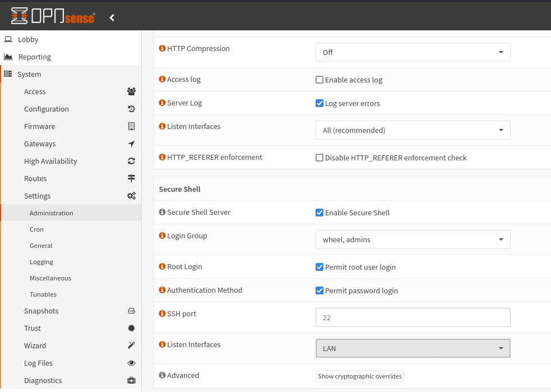The image size is (551, 392).
Task: Uncheck Permit root user login
Action: 319,267
